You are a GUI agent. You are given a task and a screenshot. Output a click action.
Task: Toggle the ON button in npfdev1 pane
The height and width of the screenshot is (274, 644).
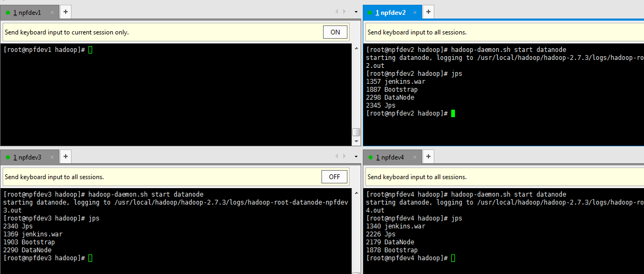pyautogui.click(x=335, y=32)
